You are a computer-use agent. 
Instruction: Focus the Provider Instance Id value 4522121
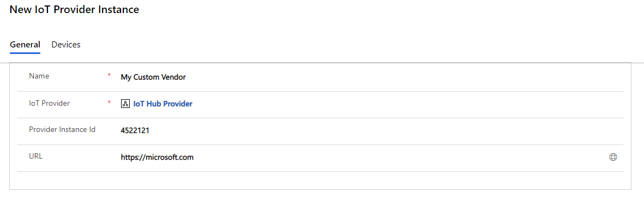(135, 131)
